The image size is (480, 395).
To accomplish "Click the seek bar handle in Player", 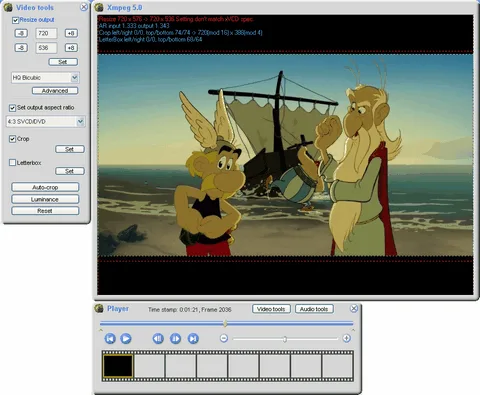I will (226, 323).
